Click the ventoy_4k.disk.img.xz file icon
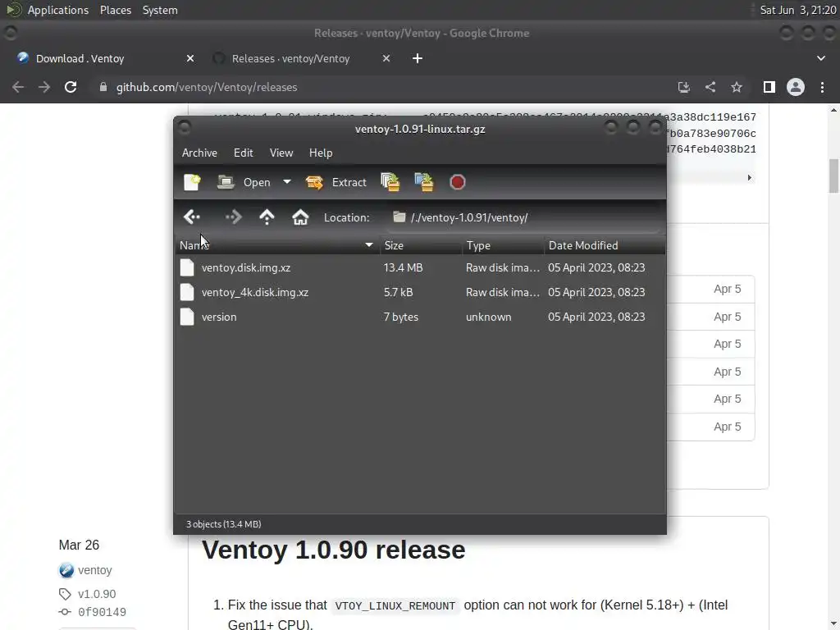840x630 pixels. coord(187,292)
